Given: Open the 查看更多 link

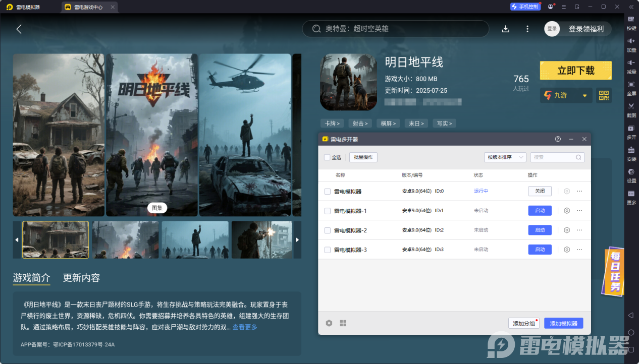Looking at the screenshot, I should (245, 327).
